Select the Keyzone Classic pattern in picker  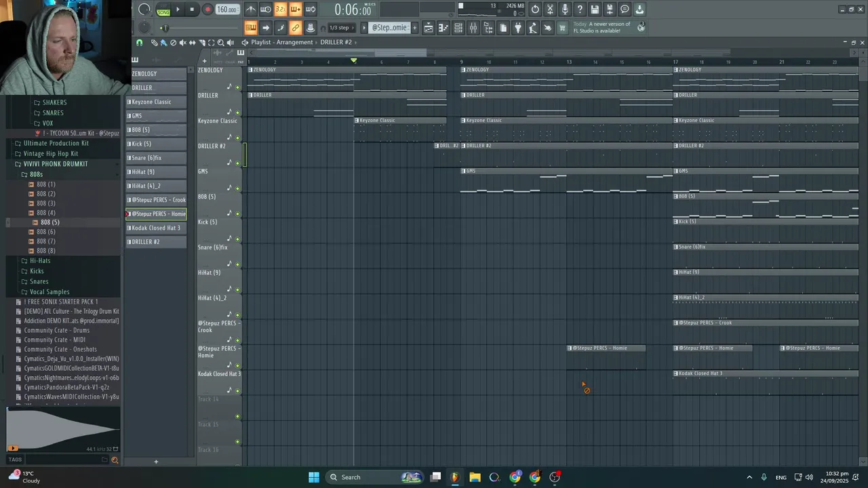pyautogui.click(x=156, y=102)
